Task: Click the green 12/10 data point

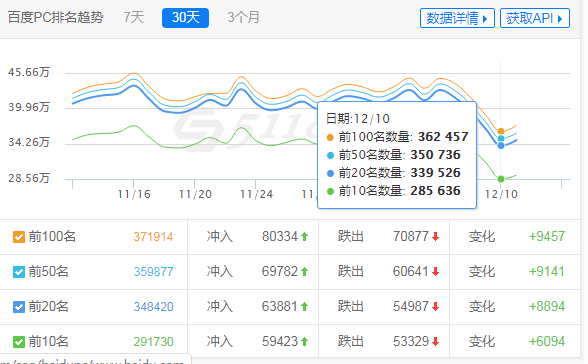Action: click(x=501, y=179)
